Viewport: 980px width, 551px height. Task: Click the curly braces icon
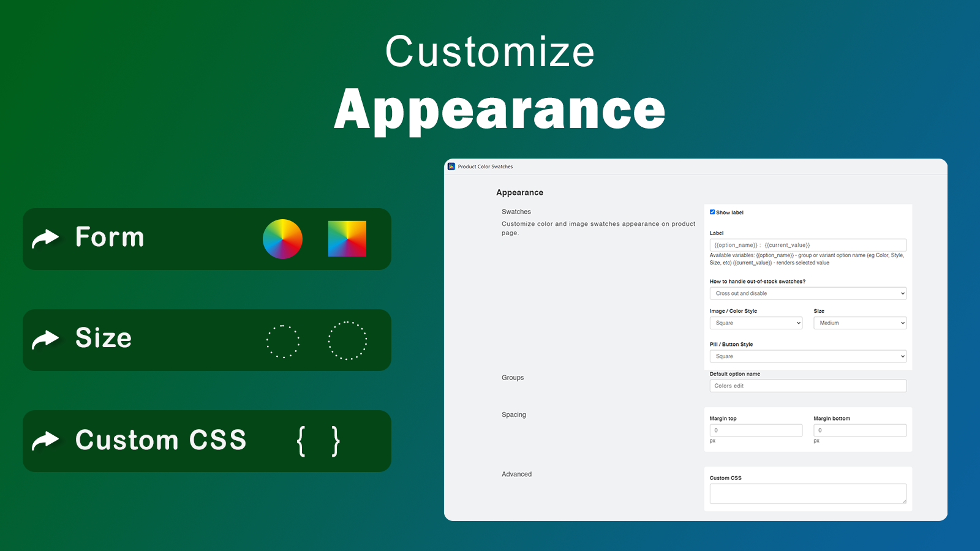click(x=317, y=440)
